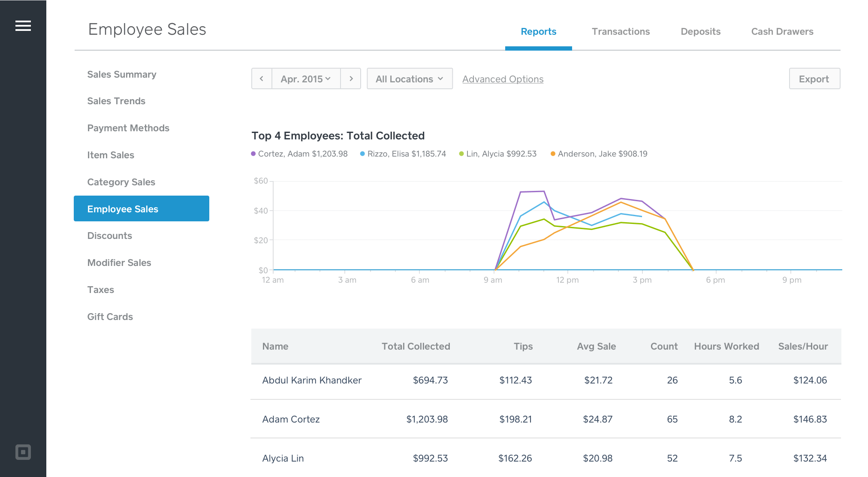Hide the Rizzo, Elisa line via the legend
The image size is (868, 477).
coord(402,154)
